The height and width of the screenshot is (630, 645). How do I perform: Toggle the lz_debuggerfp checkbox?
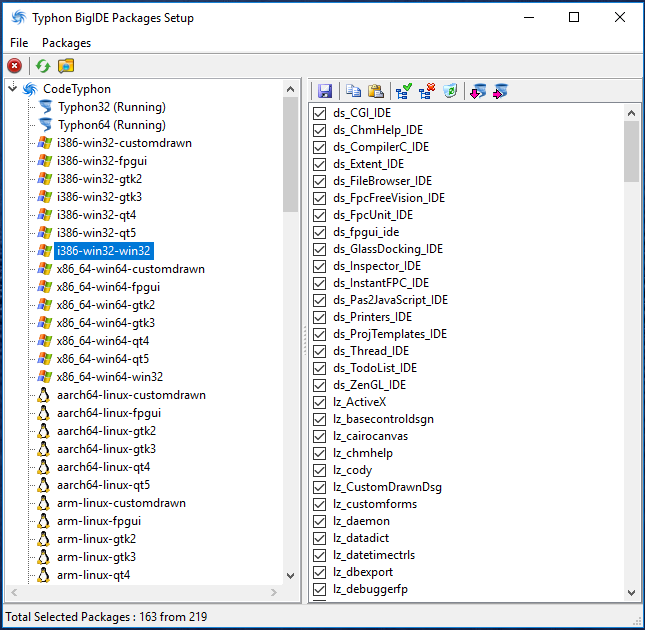[x=320, y=589]
